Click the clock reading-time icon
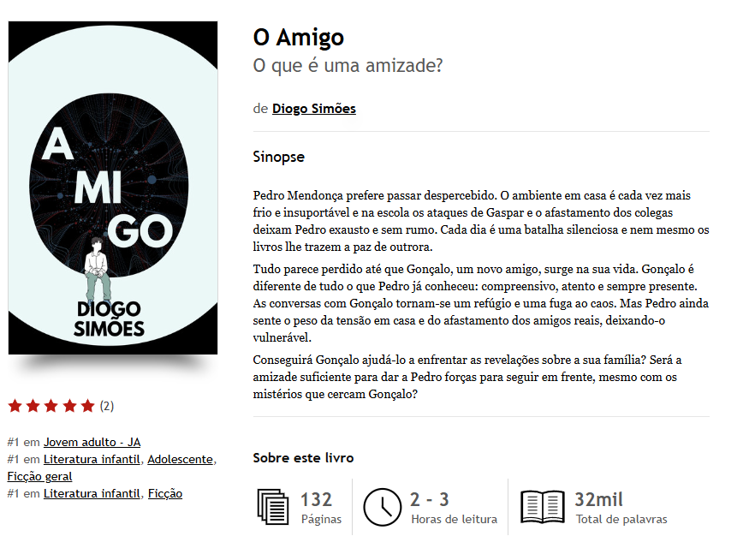The width and height of the screenshot is (749, 560). point(382,507)
